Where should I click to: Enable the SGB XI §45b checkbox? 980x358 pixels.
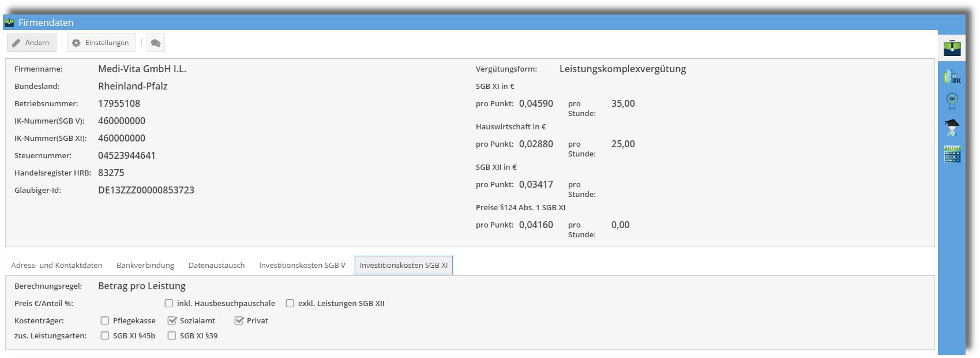[105, 335]
